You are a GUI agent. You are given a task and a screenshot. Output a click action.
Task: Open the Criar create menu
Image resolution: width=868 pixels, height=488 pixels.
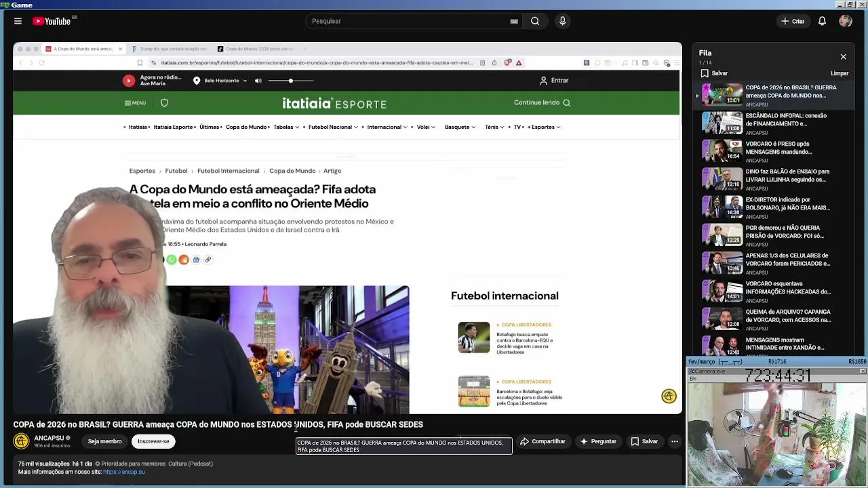[793, 21]
